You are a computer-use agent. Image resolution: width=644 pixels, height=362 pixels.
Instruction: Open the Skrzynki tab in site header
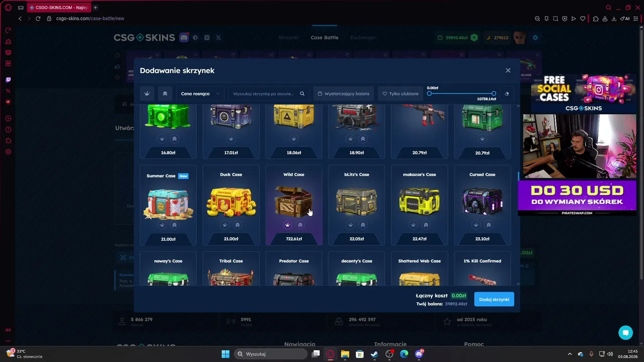[x=288, y=38]
